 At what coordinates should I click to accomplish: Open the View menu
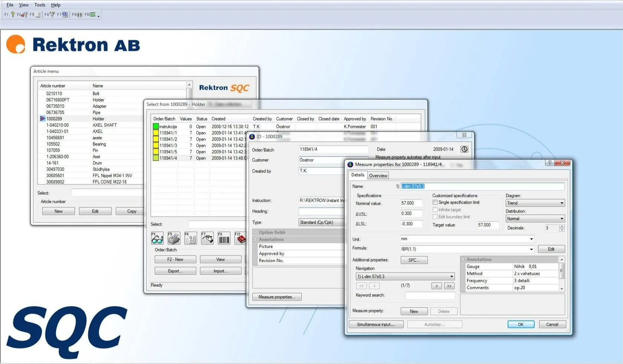coord(24,5)
